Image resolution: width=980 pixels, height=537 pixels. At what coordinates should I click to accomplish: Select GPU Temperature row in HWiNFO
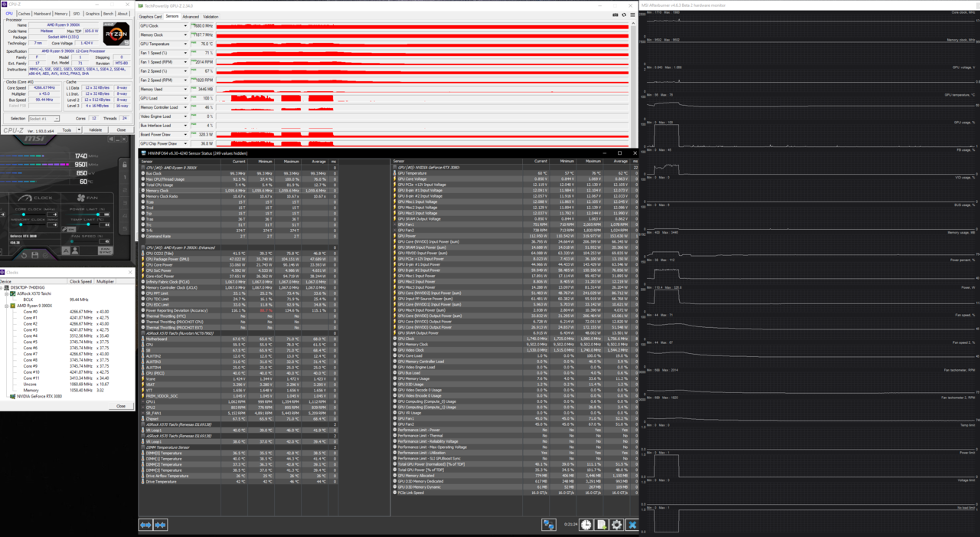coord(514,173)
